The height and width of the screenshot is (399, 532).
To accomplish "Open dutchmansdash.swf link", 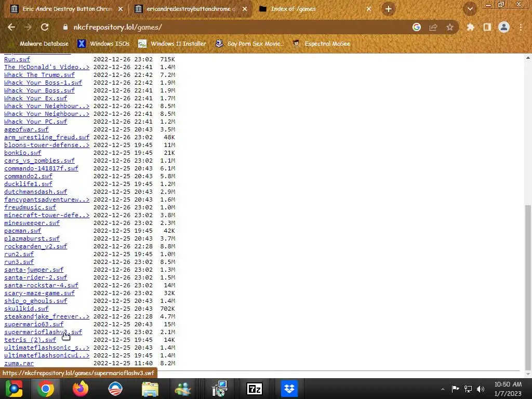I will (36, 192).
